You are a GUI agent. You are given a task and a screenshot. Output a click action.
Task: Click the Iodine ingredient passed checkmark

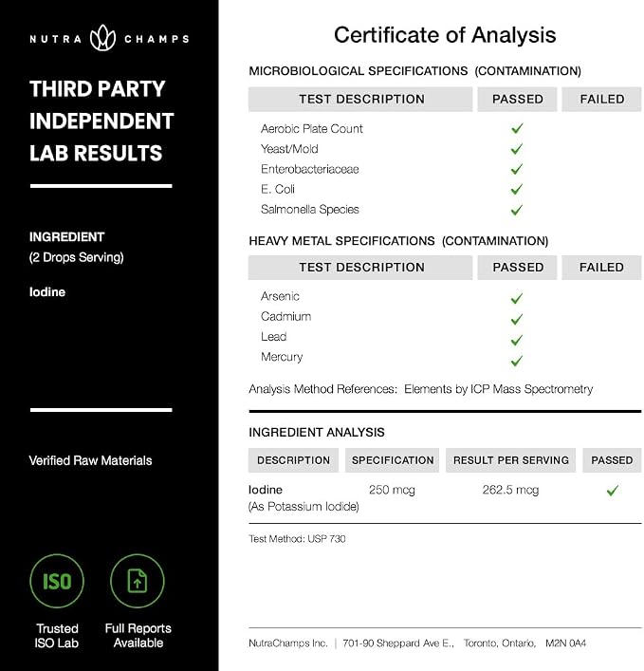coord(613,491)
